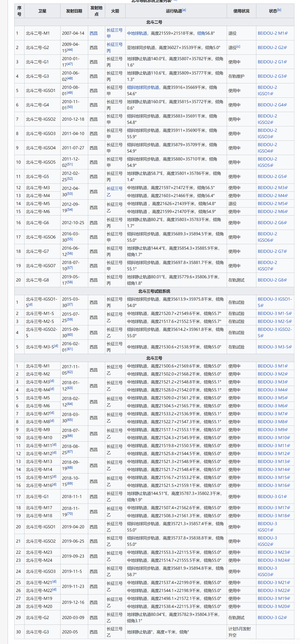
Task: Click the launch date 2012-10-25
Action: click(73, 223)
